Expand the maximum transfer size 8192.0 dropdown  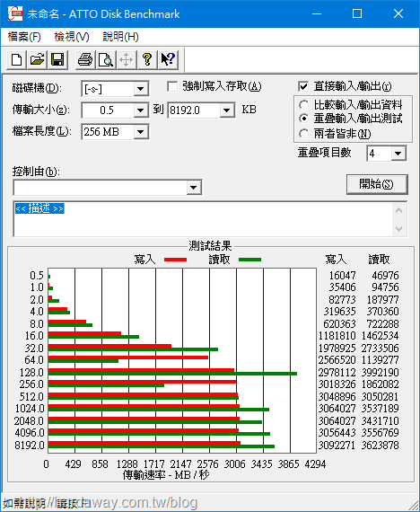(x=227, y=110)
